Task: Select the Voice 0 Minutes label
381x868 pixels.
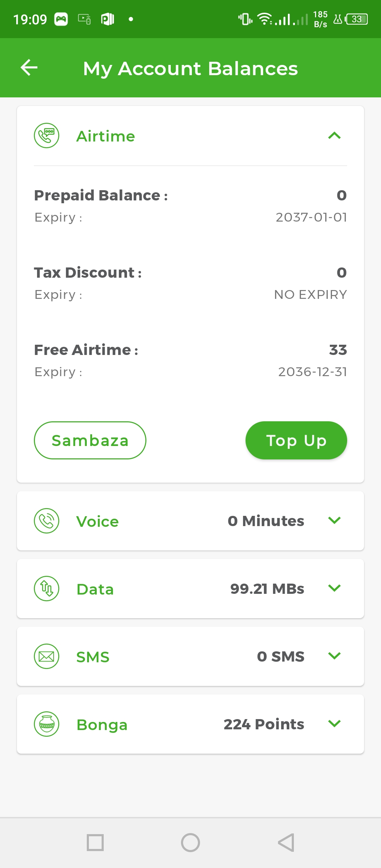Action: pos(266,521)
